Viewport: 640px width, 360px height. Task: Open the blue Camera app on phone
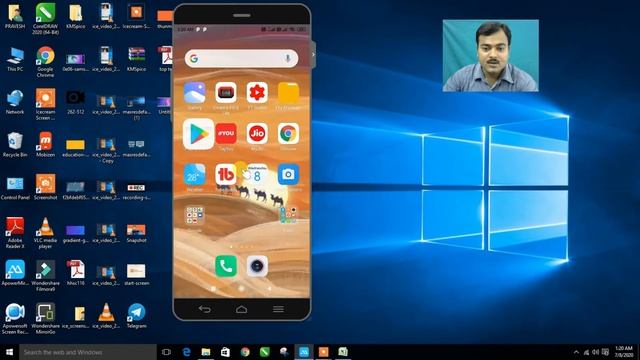click(288, 175)
